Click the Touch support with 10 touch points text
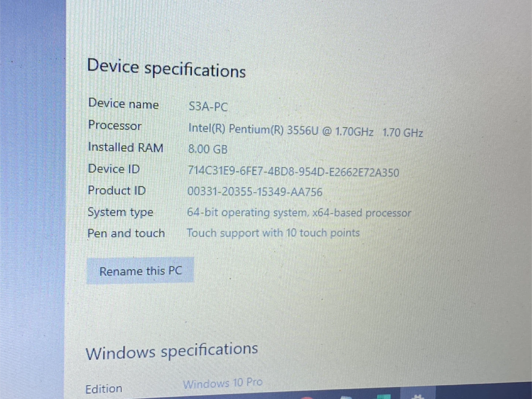This screenshot has width=532, height=399. 273,233
